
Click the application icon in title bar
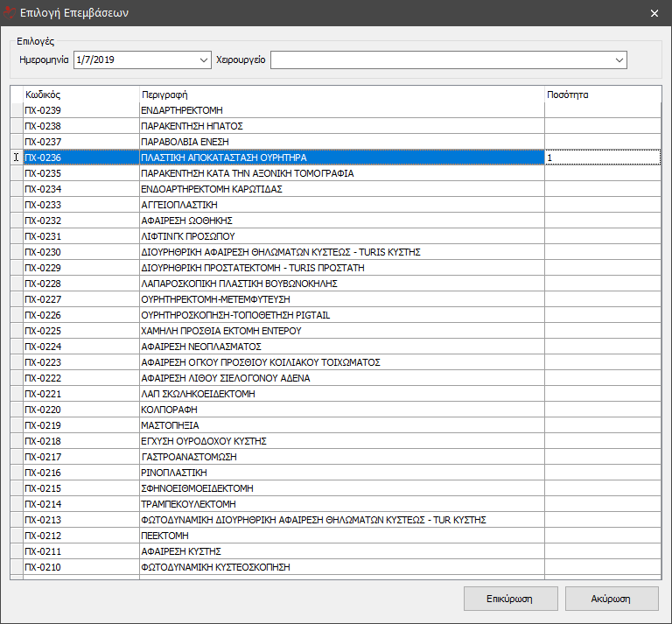click(x=10, y=12)
